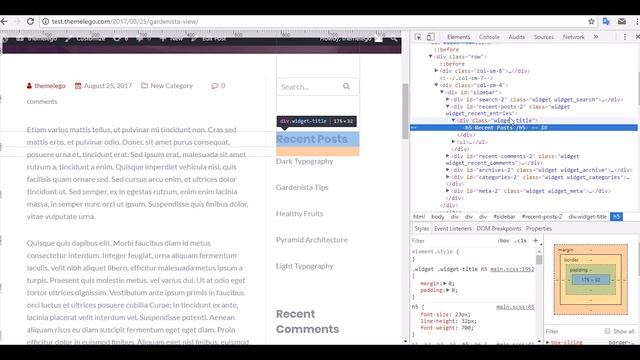The width and height of the screenshot is (640, 360).
Task: Expand the meta-2 widget node
Action: [x=448, y=191]
